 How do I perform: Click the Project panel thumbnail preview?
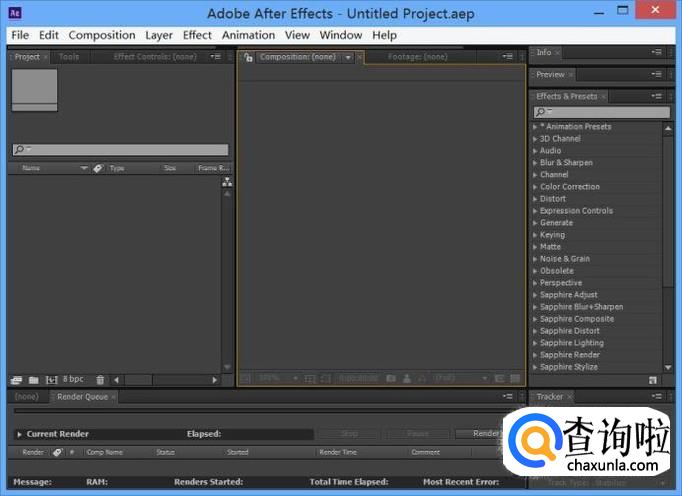34,90
